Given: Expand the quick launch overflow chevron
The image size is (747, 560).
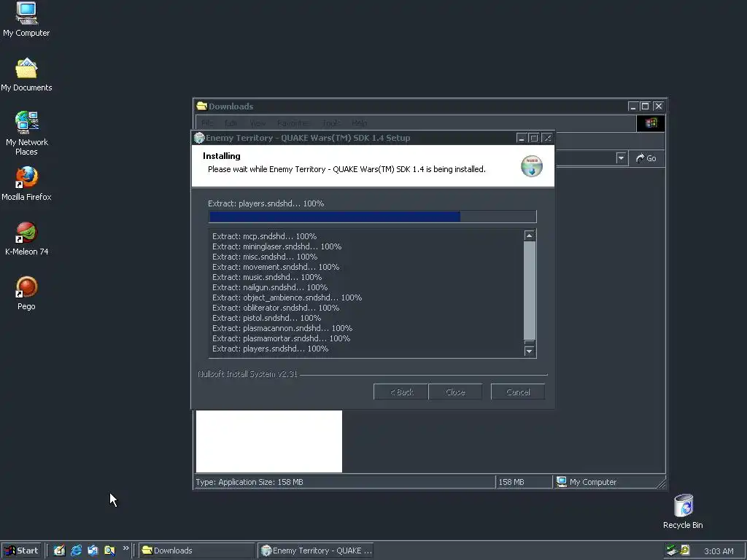Looking at the screenshot, I should tap(125, 548).
